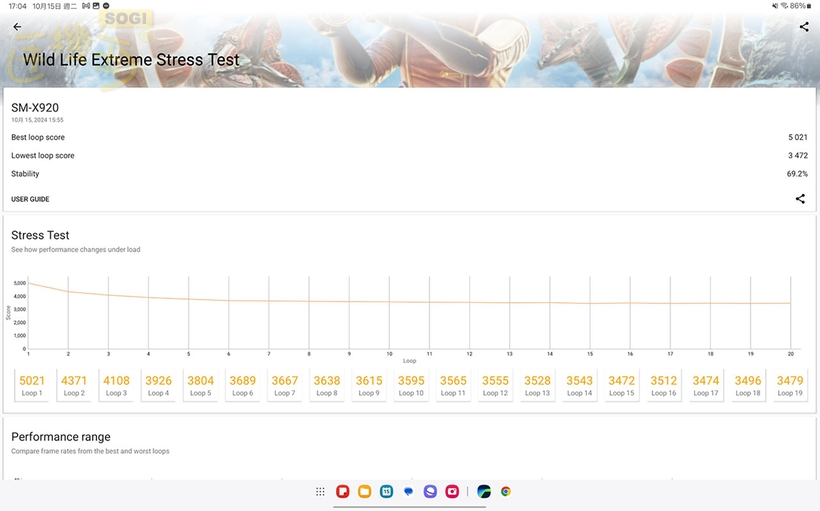Tap the share icon beside USER GUIDE
The width and height of the screenshot is (820, 511).
coord(800,199)
